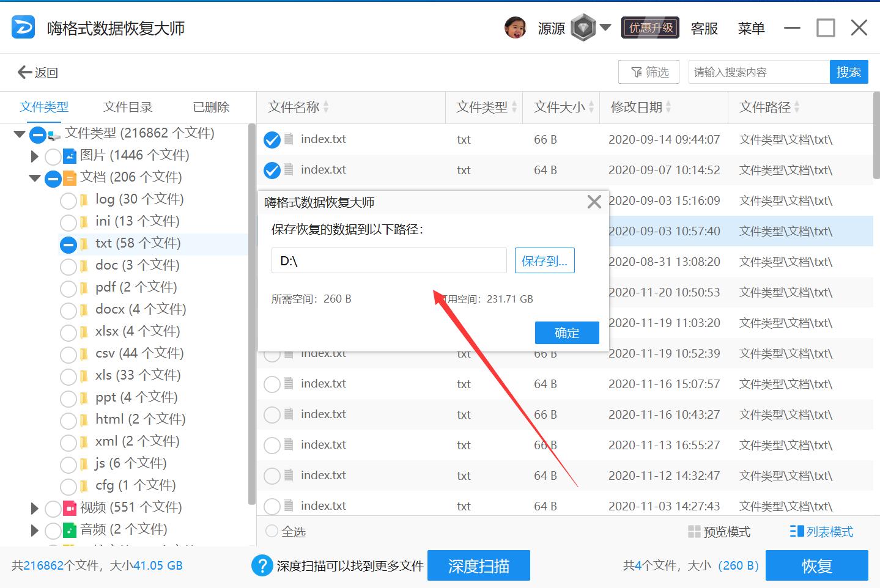The height and width of the screenshot is (588, 880).
Task: Check the doc folder in the sidebar
Action: pos(68,266)
